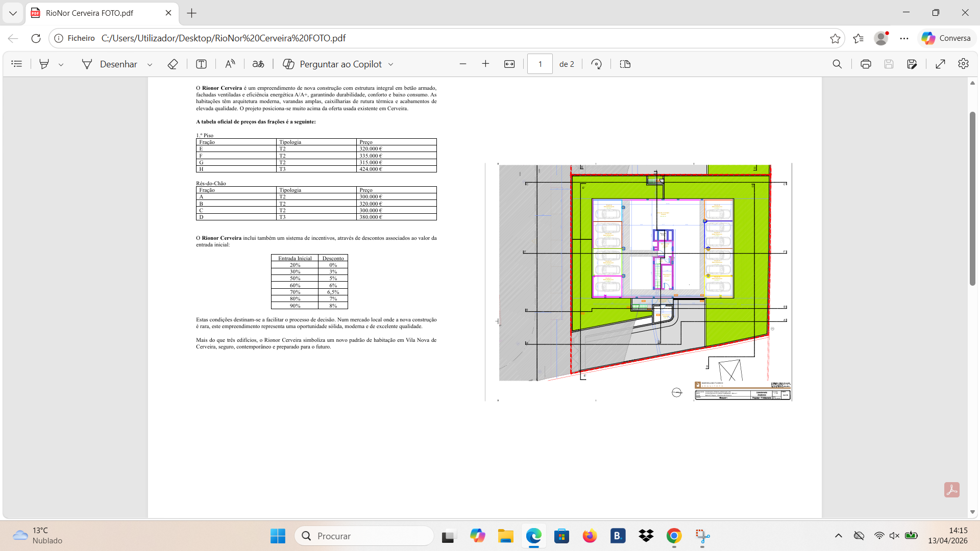Toggle page view layout

[625, 64]
